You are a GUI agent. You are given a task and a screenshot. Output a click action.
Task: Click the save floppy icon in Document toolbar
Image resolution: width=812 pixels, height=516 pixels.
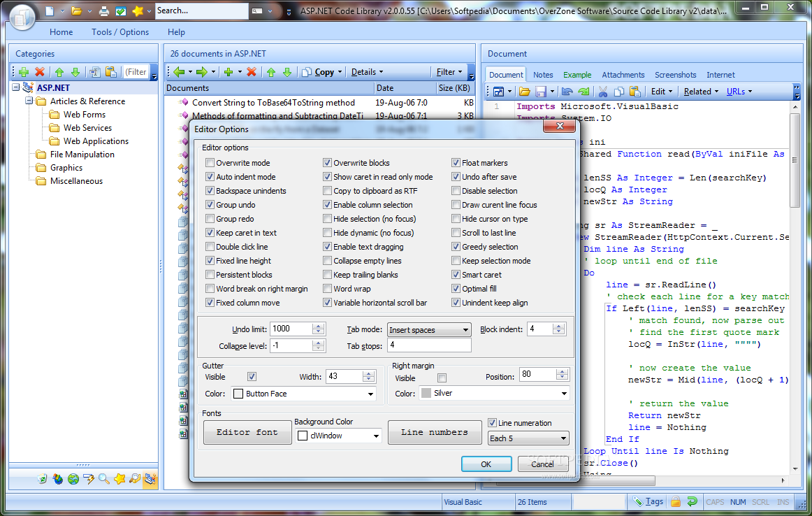point(541,92)
